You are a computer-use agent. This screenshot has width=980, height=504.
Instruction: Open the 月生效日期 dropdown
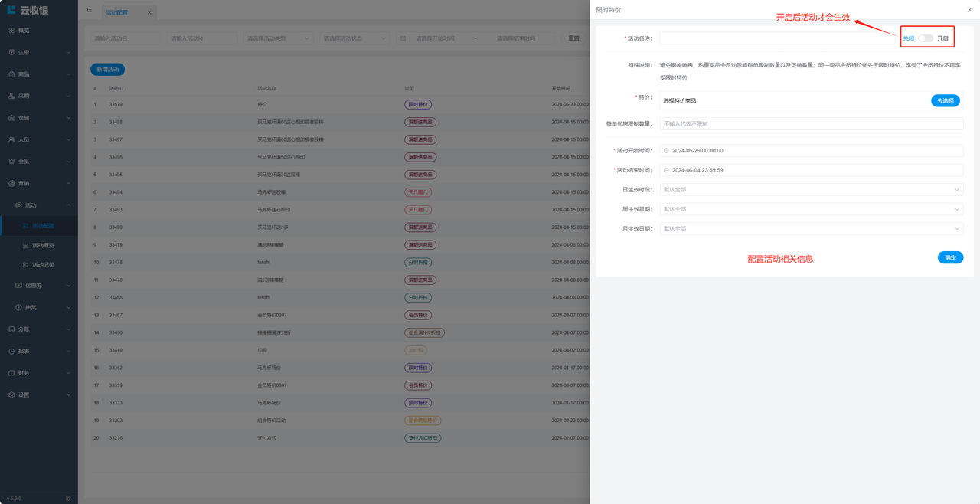tap(811, 228)
